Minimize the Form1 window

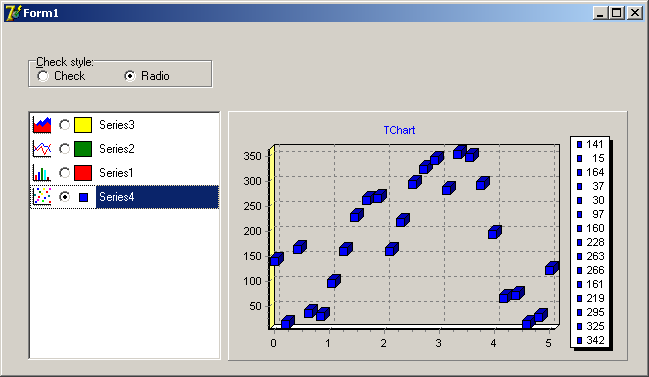(600, 13)
